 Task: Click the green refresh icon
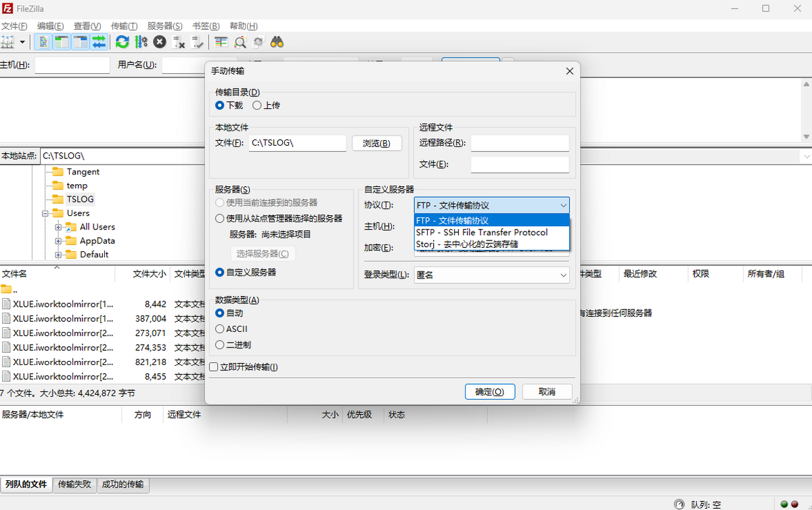click(x=122, y=42)
